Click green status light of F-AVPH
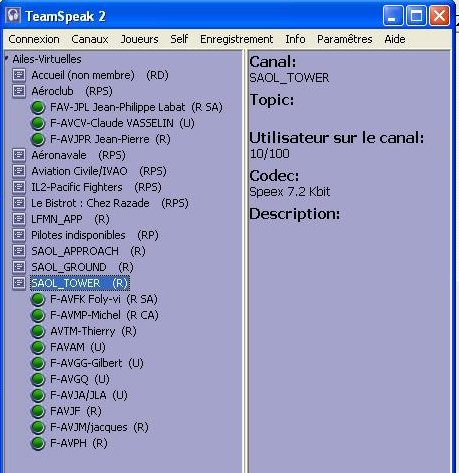Screen dimensions: 459x473 point(38,443)
